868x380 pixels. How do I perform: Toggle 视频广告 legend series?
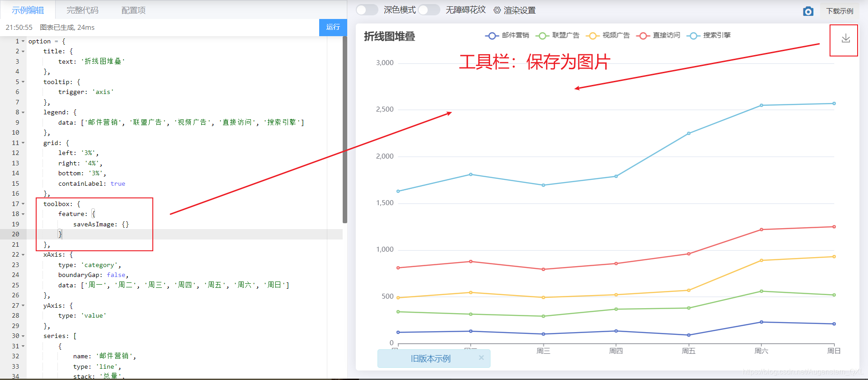(608, 35)
